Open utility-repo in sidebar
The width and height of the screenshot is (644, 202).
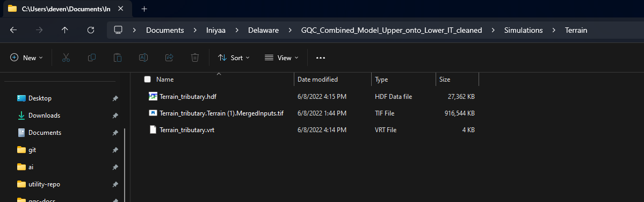click(45, 184)
